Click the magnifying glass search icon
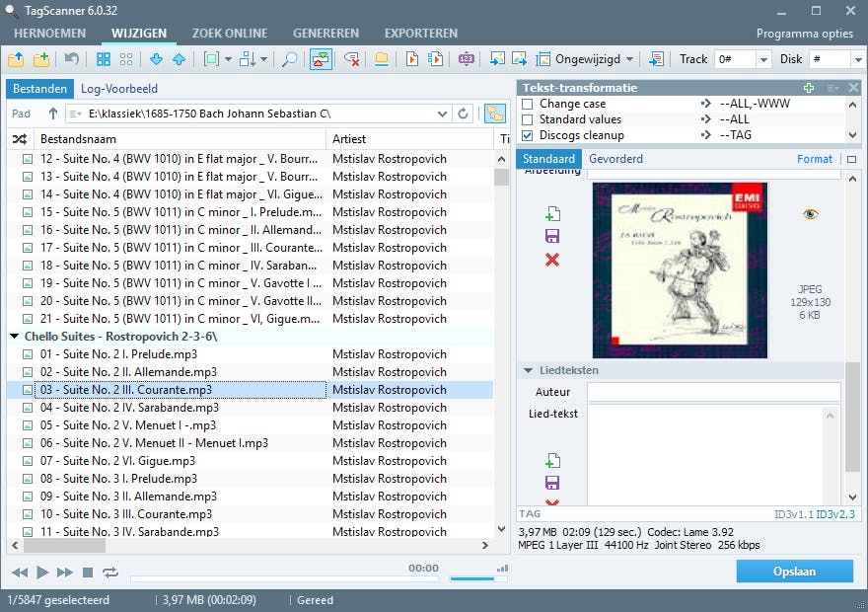 (290, 59)
